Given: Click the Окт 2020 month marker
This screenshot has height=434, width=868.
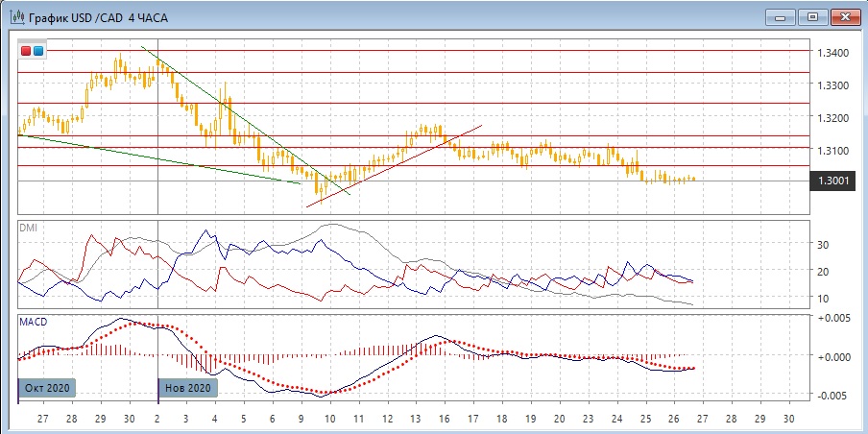Looking at the screenshot, I should tap(48, 388).
